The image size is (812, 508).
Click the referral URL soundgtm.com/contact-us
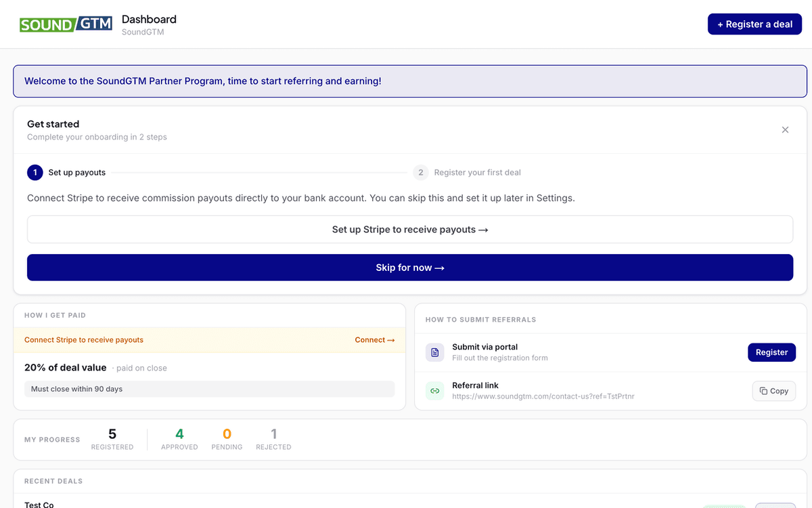[x=543, y=396]
